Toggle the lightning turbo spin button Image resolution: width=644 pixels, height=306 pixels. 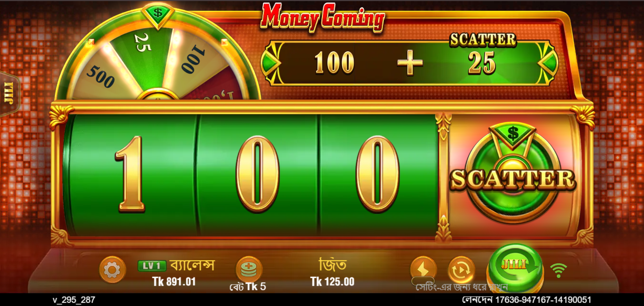[423, 269]
